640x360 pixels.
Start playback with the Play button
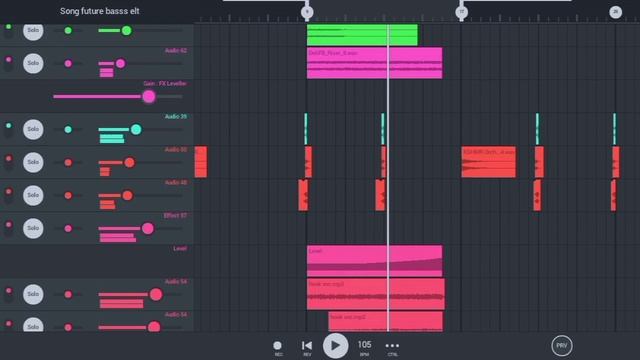pos(336,346)
